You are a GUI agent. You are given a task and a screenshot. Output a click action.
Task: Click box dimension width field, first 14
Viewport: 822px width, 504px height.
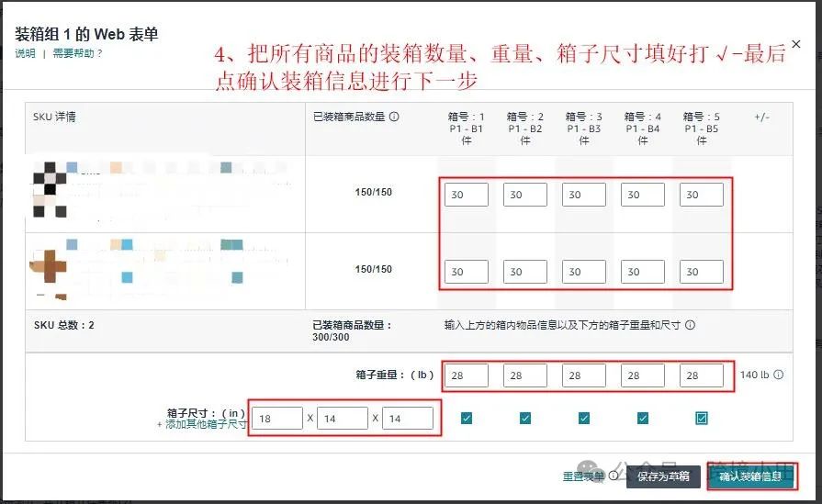343,419
